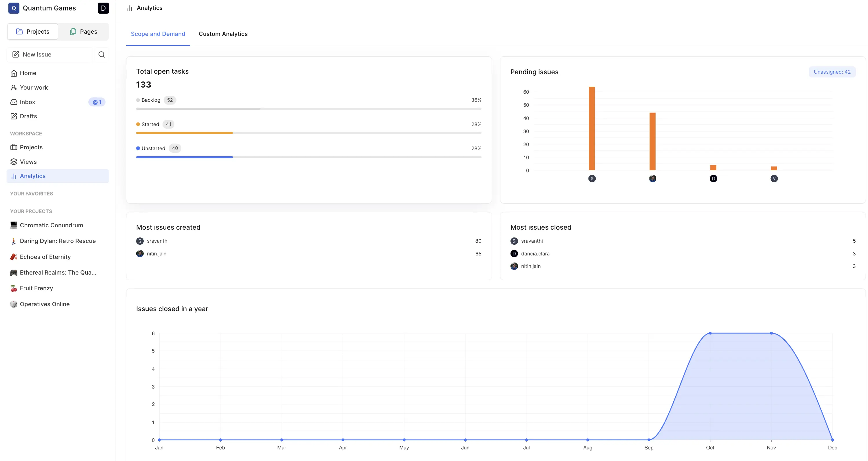Open Inbox in the sidebar

(58, 102)
